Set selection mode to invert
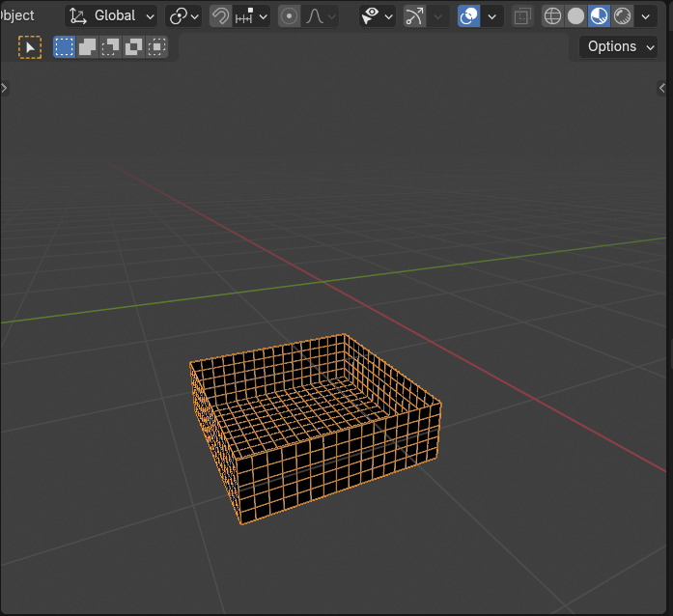Viewport: 673px width, 616px height. [134, 46]
